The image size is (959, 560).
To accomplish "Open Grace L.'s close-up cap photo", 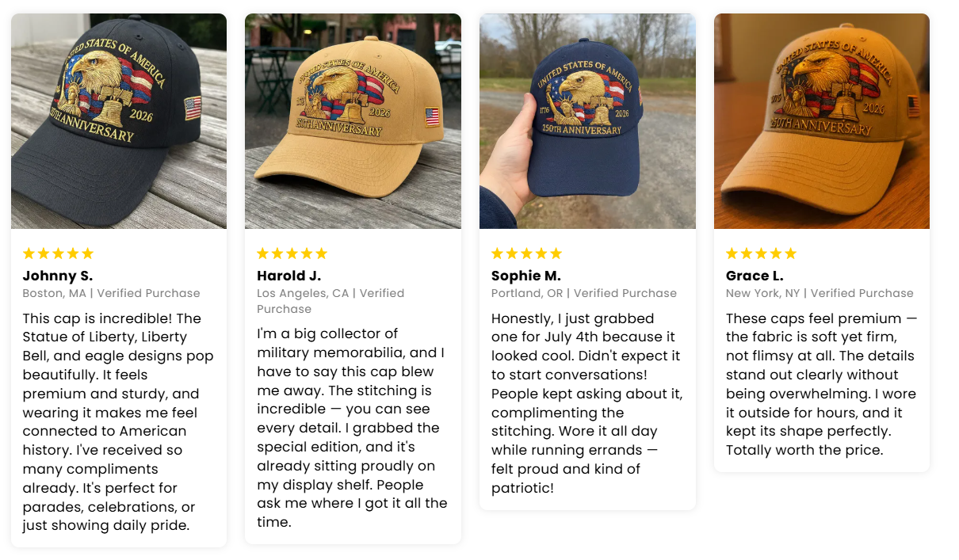I will click(822, 121).
